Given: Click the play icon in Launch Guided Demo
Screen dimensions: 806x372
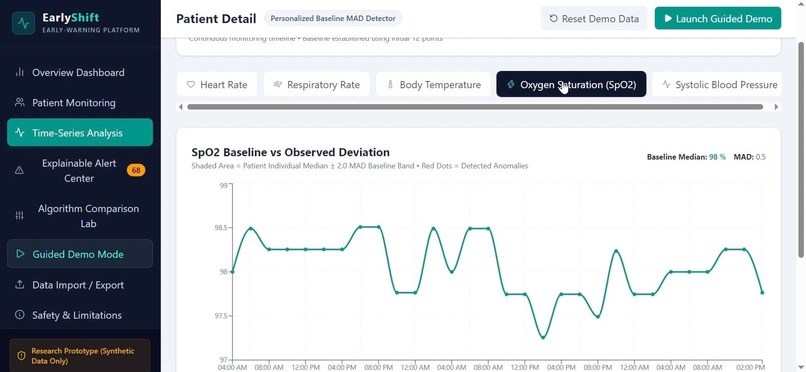Looking at the screenshot, I should coord(668,18).
